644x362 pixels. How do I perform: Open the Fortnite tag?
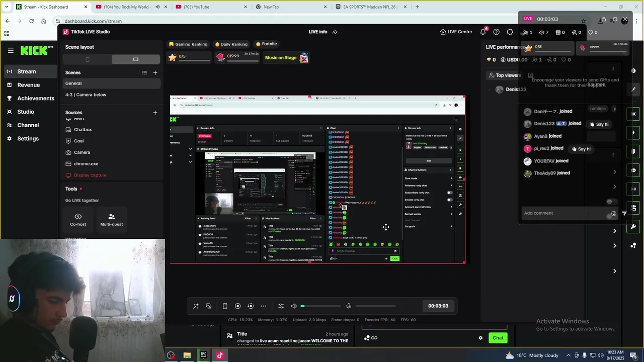(266, 44)
